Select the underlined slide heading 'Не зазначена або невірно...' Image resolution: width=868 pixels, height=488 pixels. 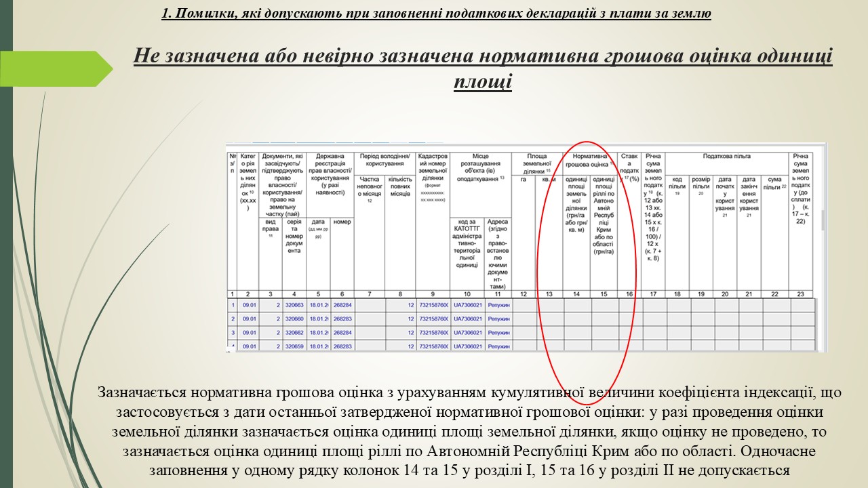pos(482,68)
